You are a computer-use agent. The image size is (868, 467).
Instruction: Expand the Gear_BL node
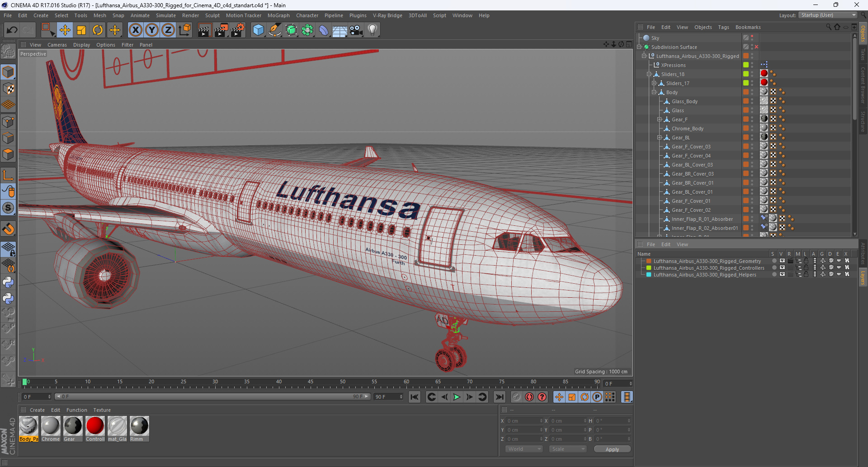click(660, 138)
